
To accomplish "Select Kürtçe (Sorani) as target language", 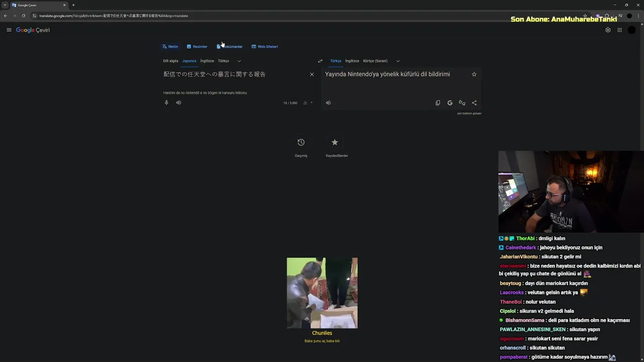I will [x=375, y=61].
